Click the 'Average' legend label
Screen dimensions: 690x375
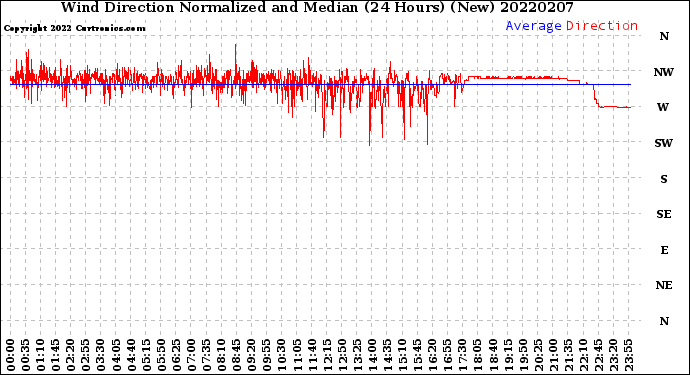point(533,26)
